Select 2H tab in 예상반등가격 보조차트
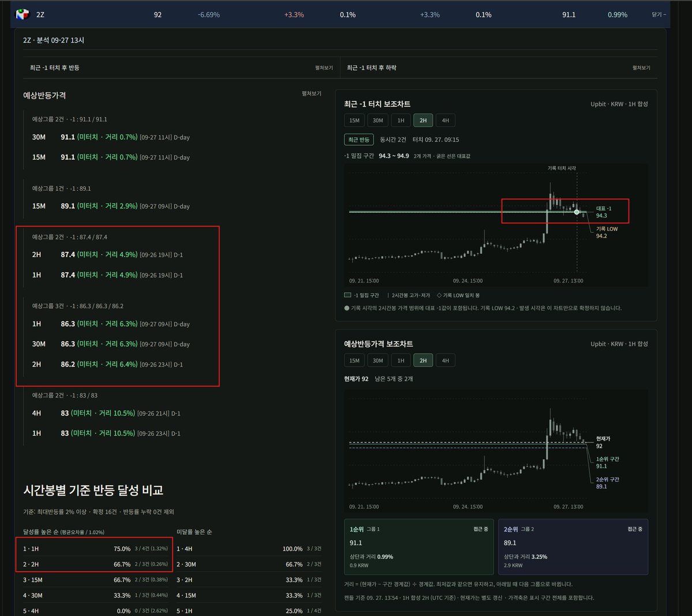The height and width of the screenshot is (616, 692). pos(423,360)
